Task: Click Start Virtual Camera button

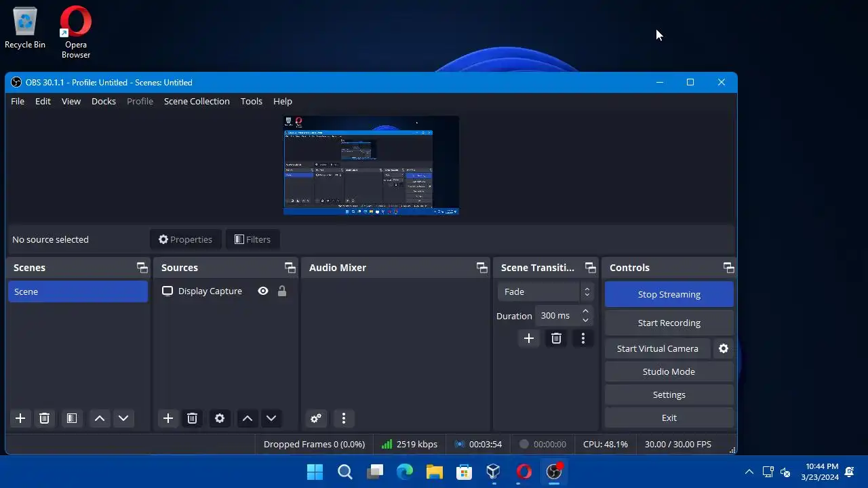Action: 658,348
